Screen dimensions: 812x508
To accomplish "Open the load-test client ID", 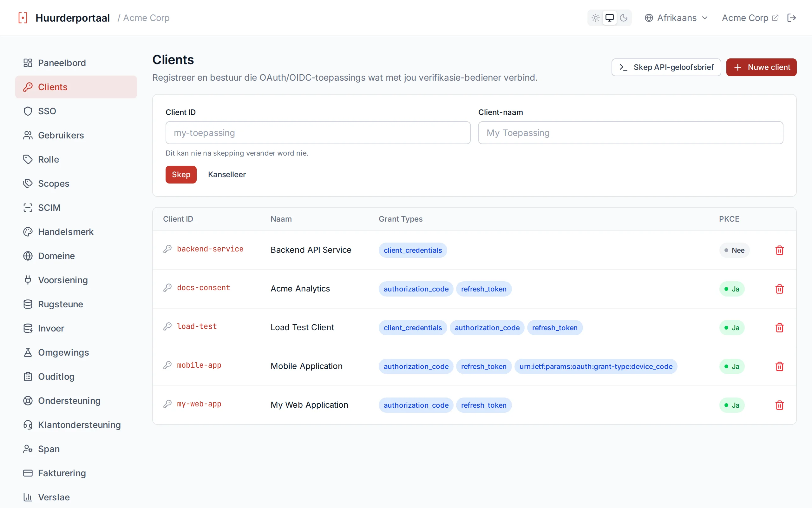I will point(197,326).
